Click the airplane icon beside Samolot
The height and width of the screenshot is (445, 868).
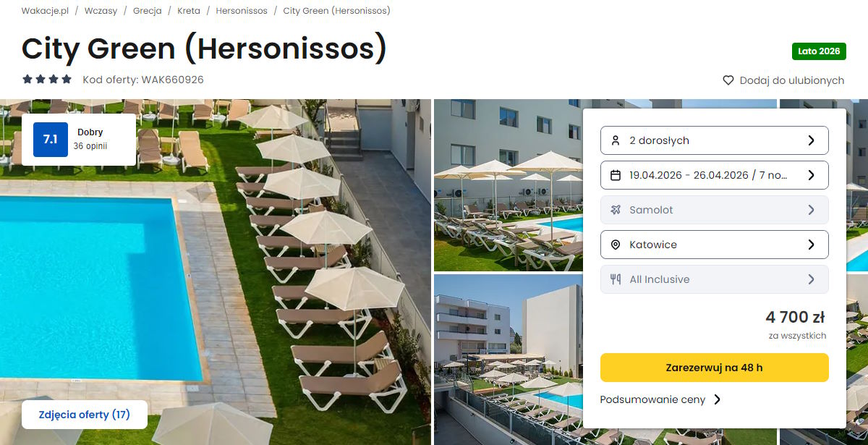coord(616,210)
